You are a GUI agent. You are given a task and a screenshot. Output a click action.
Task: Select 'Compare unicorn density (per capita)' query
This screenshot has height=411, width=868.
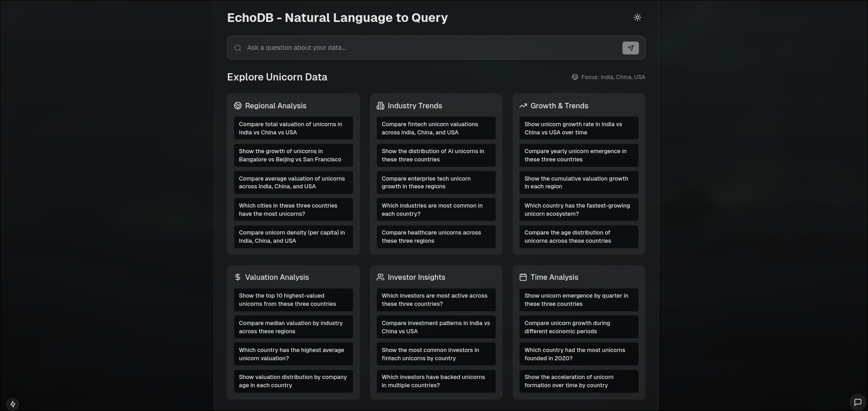click(293, 237)
